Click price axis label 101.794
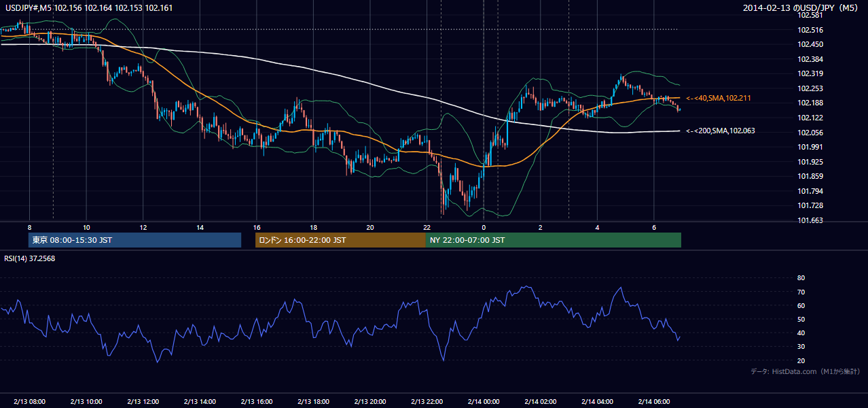Screen dimensions: 868x408 [x=810, y=191]
